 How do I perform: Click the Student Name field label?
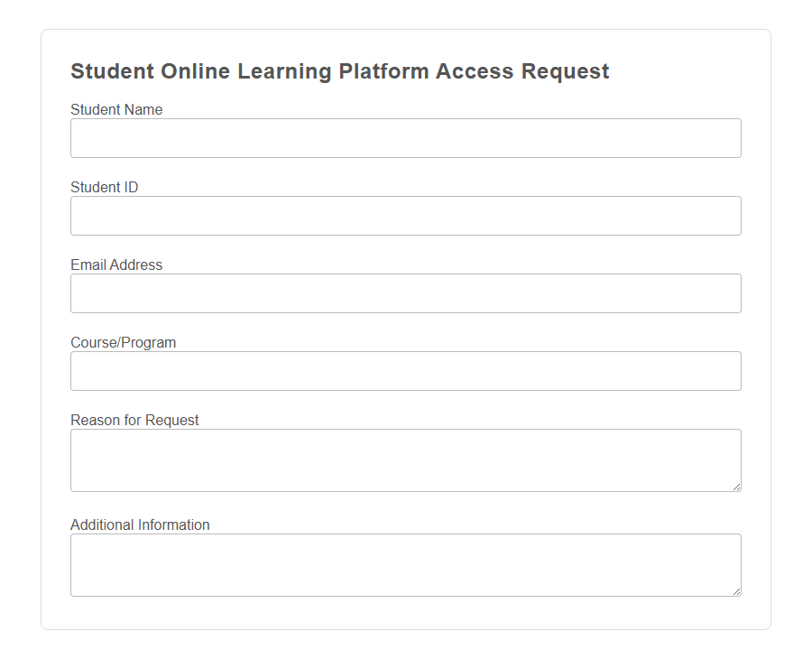[x=116, y=109]
